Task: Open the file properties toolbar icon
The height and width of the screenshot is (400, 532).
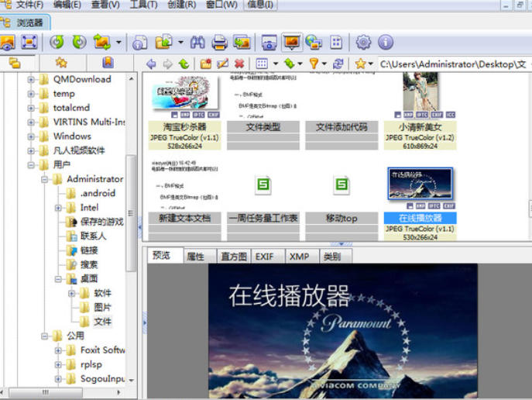Action: tap(139, 43)
